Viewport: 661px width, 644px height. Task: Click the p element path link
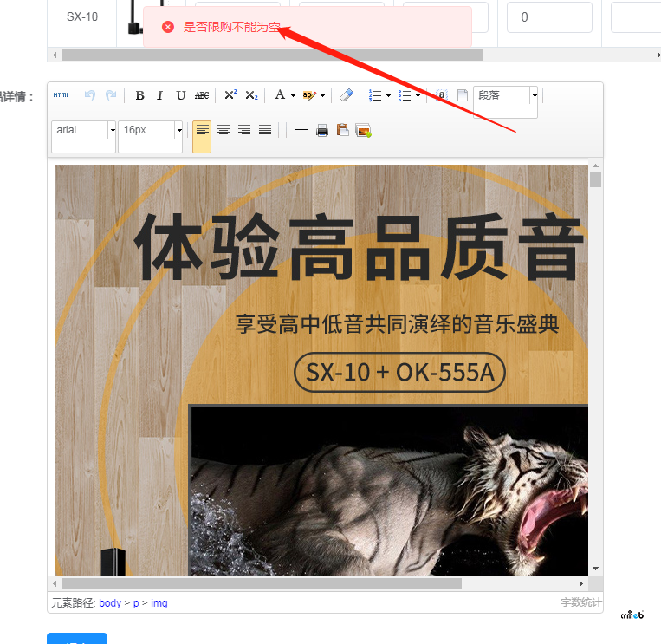click(x=136, y=603)
